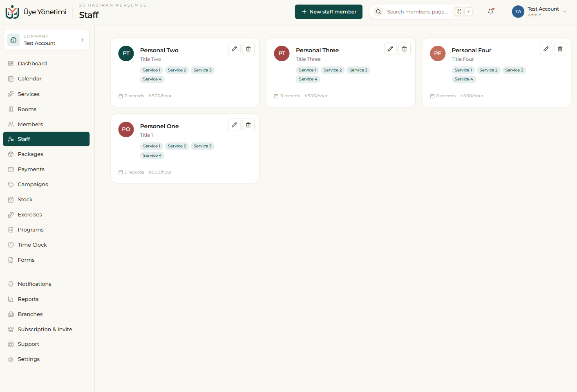Click the Command-K shortcut badge
The height and width of the screenshot is (392, 577).
[464, 12]
